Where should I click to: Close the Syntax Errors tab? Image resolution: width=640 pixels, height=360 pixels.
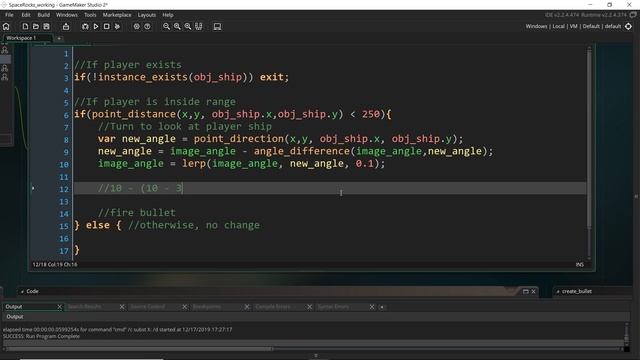click(x=372, y=307)
